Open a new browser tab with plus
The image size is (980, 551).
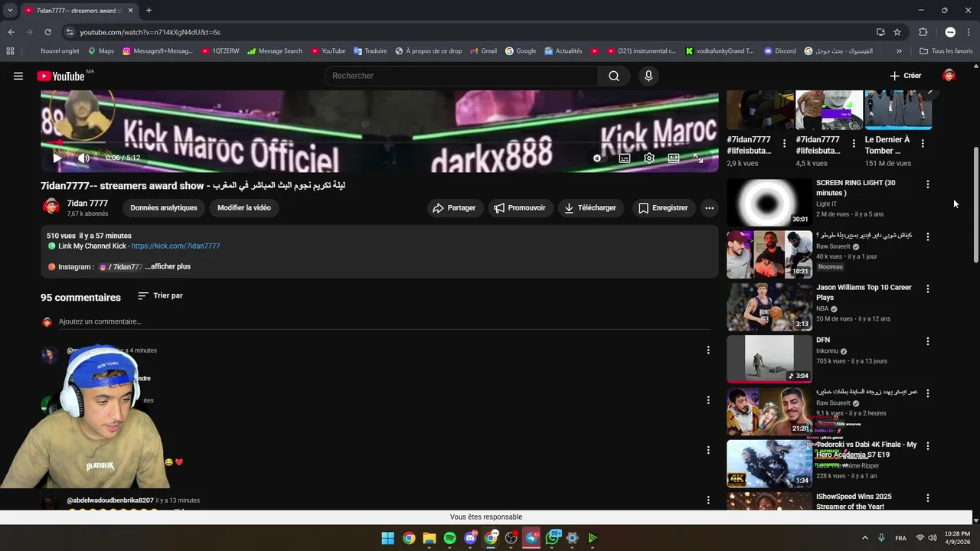149,10
